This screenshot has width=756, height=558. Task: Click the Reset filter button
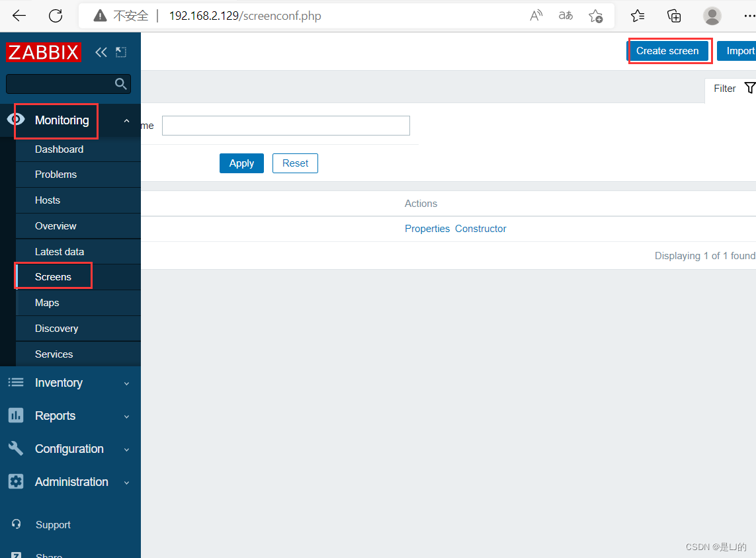point(295,163)
